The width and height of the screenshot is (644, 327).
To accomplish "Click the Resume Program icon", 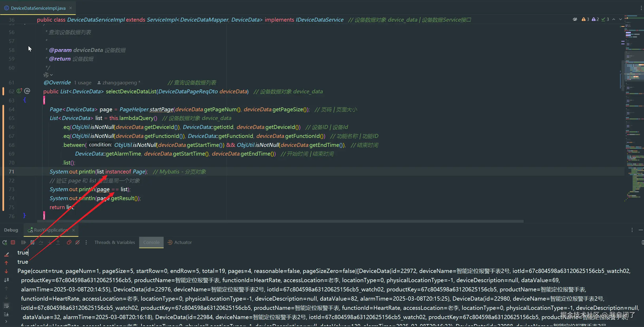I will pyautogui.click(x=23, y=242).
